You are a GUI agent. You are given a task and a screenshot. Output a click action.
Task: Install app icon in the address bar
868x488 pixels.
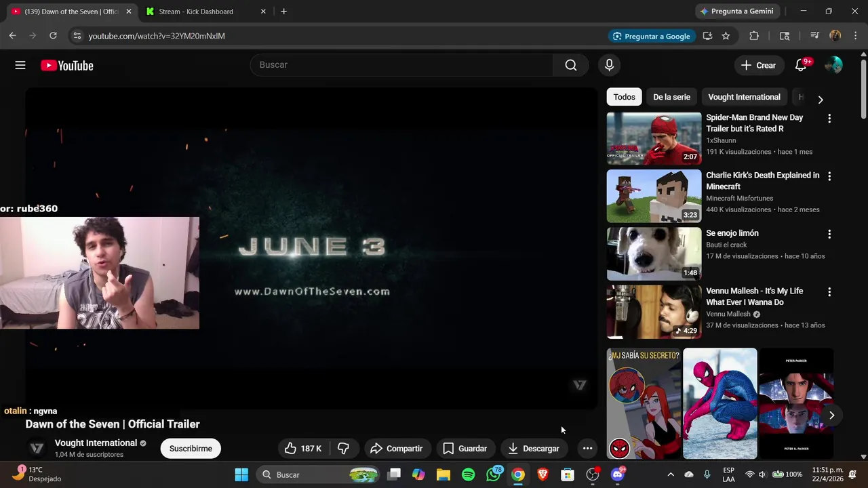[707, 36]
